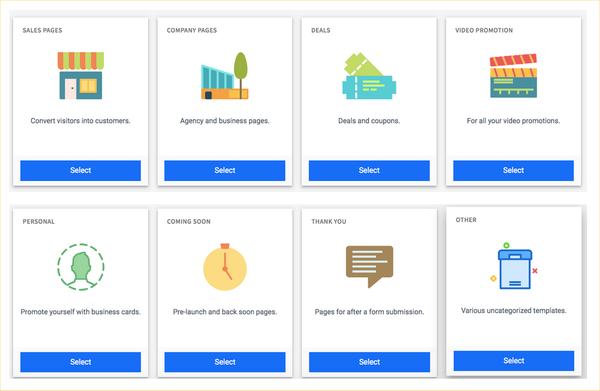Image resolution: width=600 pixels, height=391 pixels.
Task: Click the Other box archive icon
Action: [x=514, y=266]
